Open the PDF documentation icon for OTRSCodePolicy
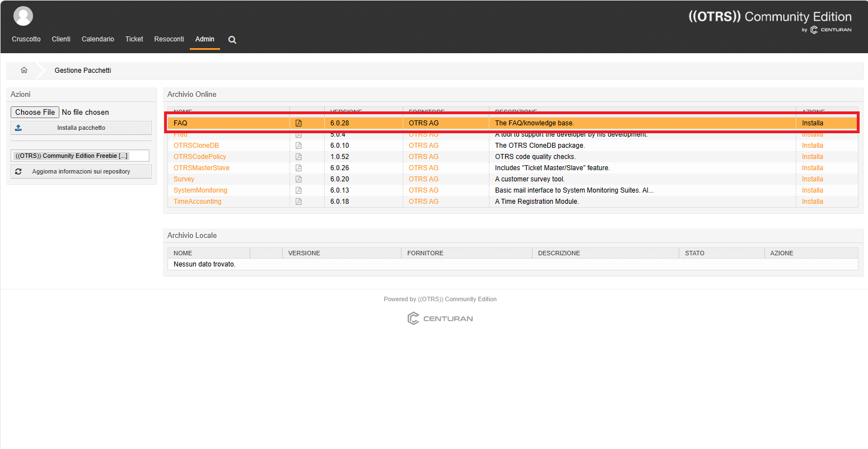Image resolution: width=868 pixels, height=449 pixels. [x=298, y=157]
